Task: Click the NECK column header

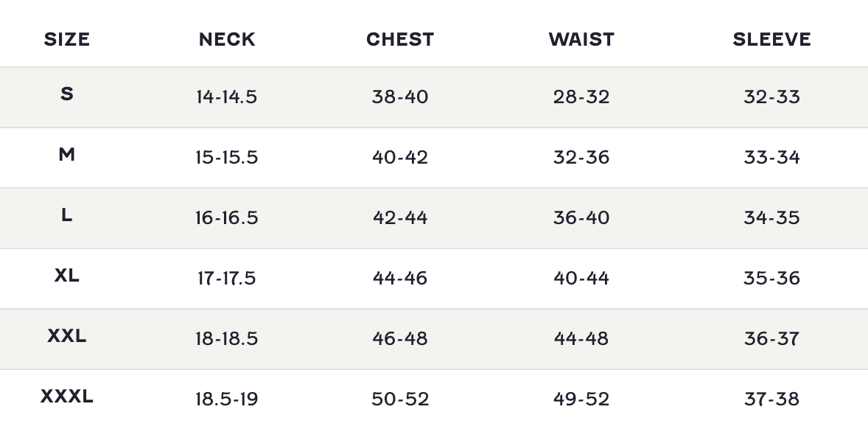Action: 227,39
